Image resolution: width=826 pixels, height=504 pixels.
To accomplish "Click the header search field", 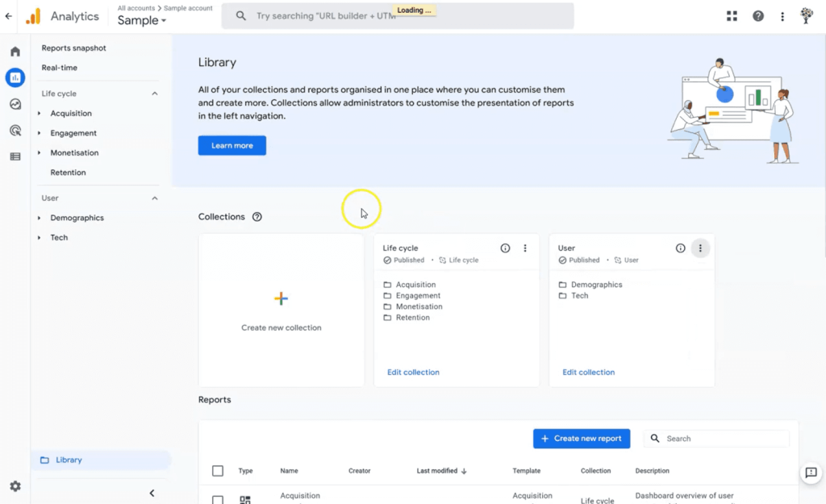I will tap(398, 16).
